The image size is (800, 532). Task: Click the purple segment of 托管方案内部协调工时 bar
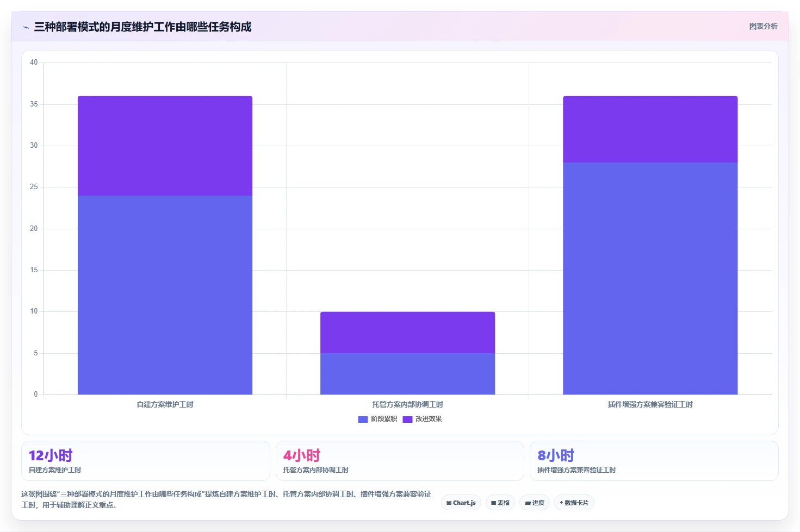[x=407, y=333]
